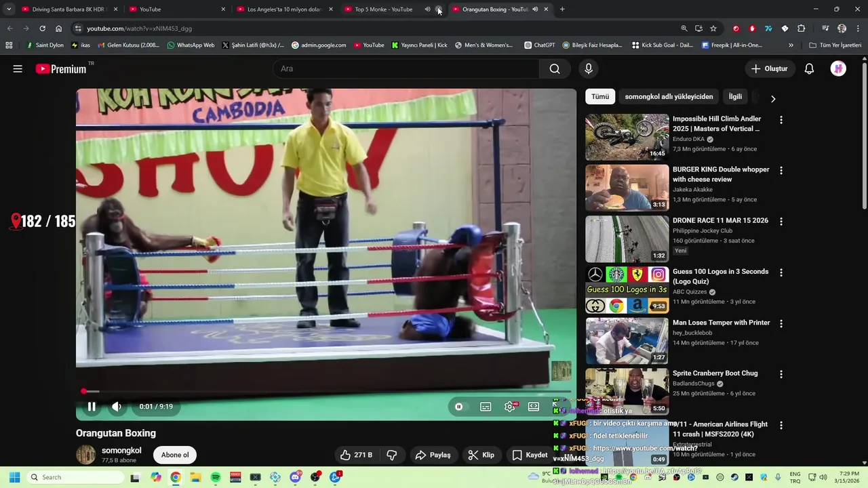Toggle subtitles/captions in the player
868x488 pixels.
(x=486, y=407)
